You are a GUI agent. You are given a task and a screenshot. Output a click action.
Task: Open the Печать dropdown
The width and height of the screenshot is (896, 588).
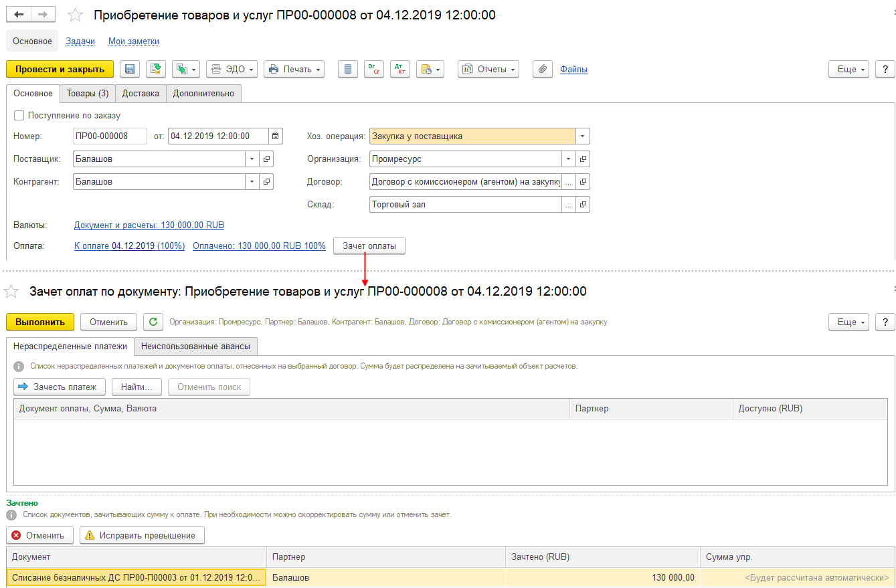pyautogui.click(x=294, y=69)
